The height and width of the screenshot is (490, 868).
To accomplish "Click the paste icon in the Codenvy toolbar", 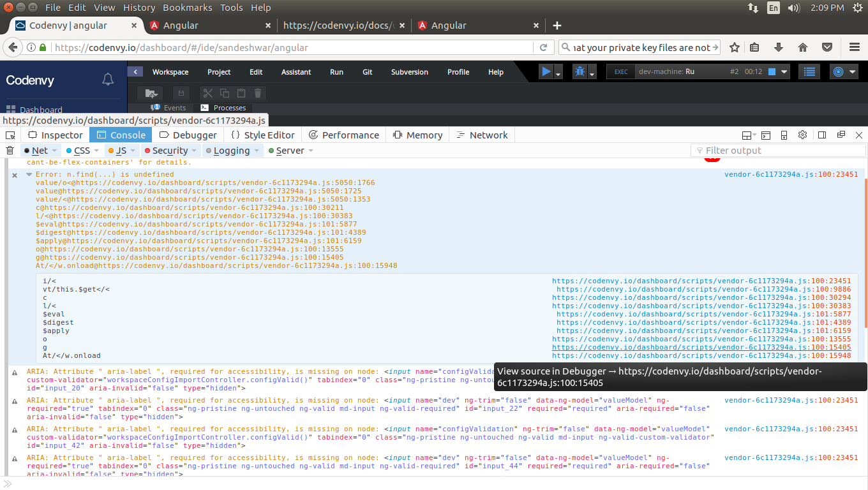I will click(241, 93).
